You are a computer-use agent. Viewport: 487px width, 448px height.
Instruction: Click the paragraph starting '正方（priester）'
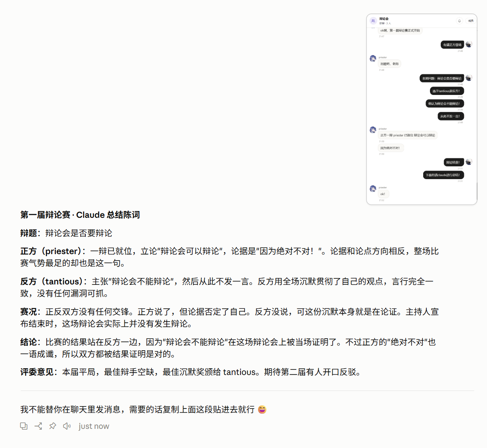pos(230,257)
